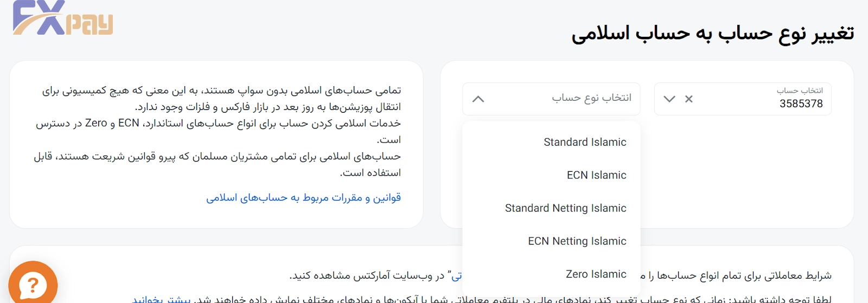Click the بیشتر بخوانید read more link
This screenshot has width=868, height=303.
pos(162,299)
